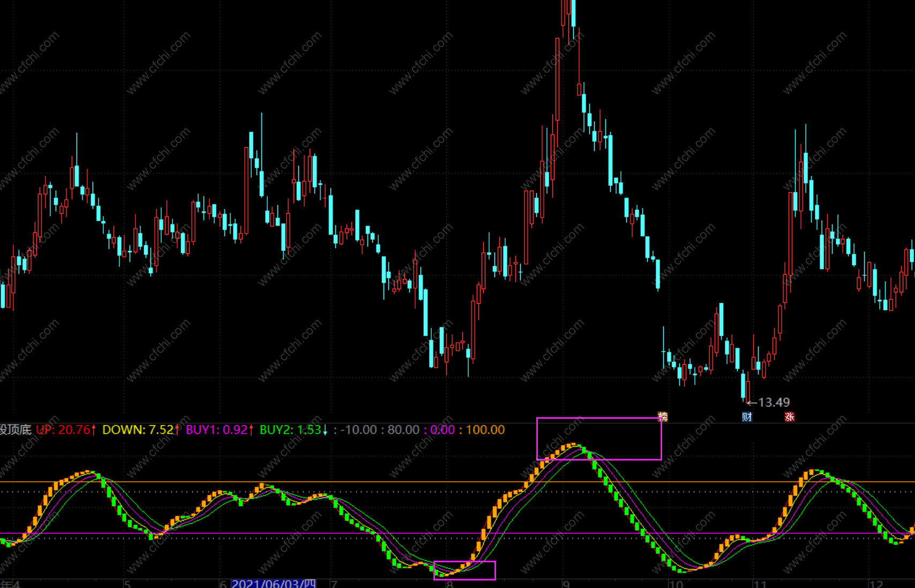Screen dimensions: 915x588
Task: Select the large magenta rectangle at indicator peak
Action: [599, 439]
